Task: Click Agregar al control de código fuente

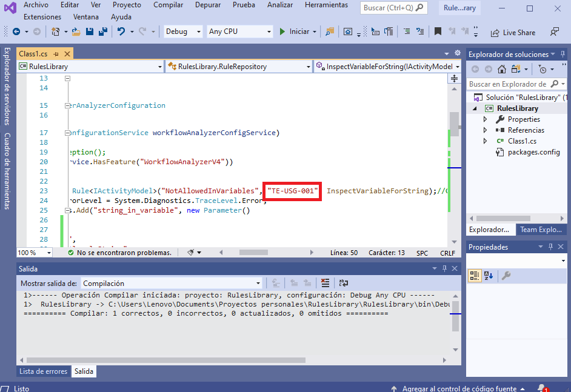Action: [459, 389]
